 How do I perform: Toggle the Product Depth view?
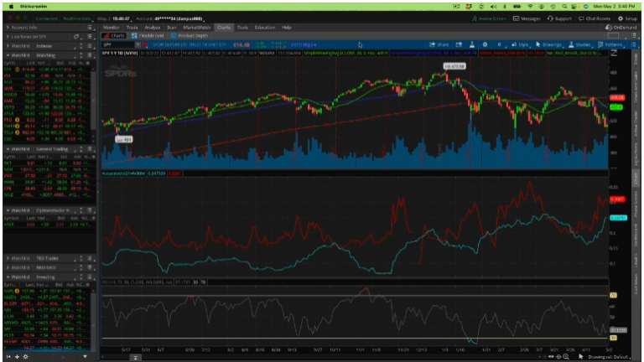pyautogui.click(x=189, y=35)
